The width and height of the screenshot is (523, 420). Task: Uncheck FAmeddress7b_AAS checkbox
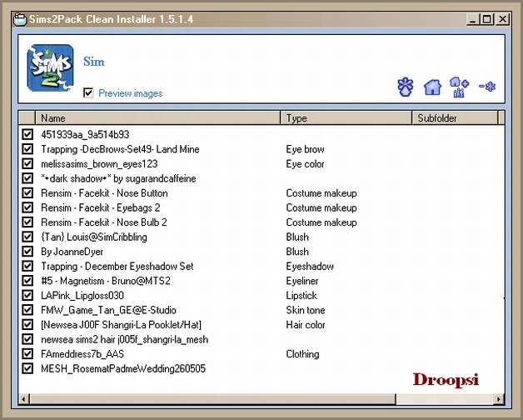(27, 354)
